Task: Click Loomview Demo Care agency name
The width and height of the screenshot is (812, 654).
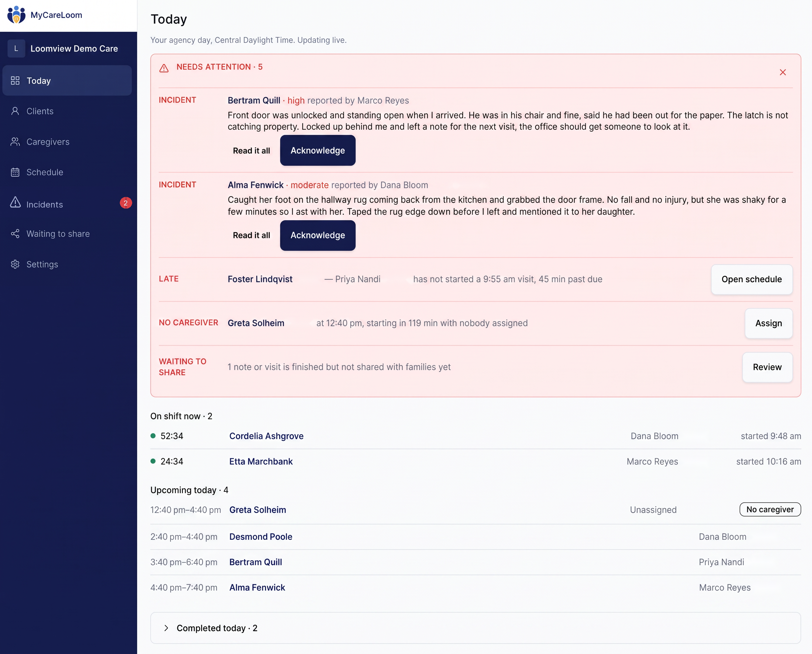Action: pyautogui.click(x=74, y=49)
